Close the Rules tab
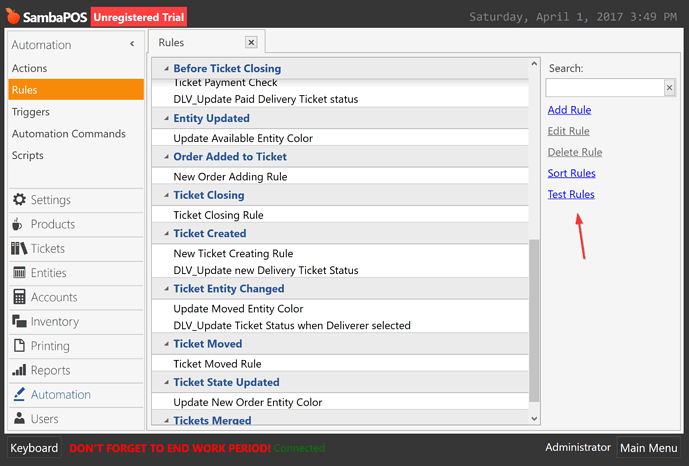 (x=251, y=42)
